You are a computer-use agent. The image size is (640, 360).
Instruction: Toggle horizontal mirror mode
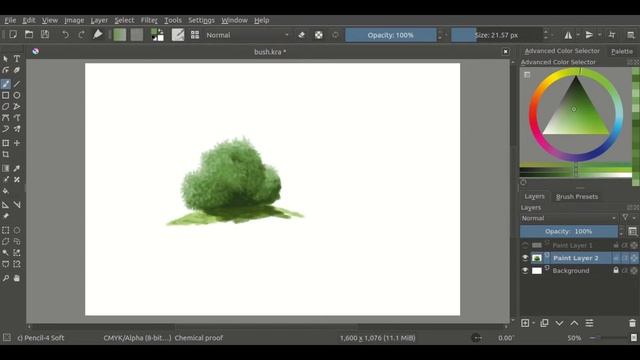pos(568,35)
